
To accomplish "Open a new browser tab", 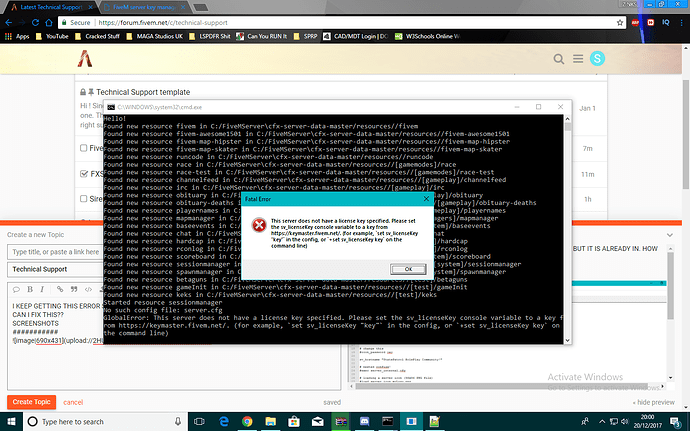I will [200, 7].
